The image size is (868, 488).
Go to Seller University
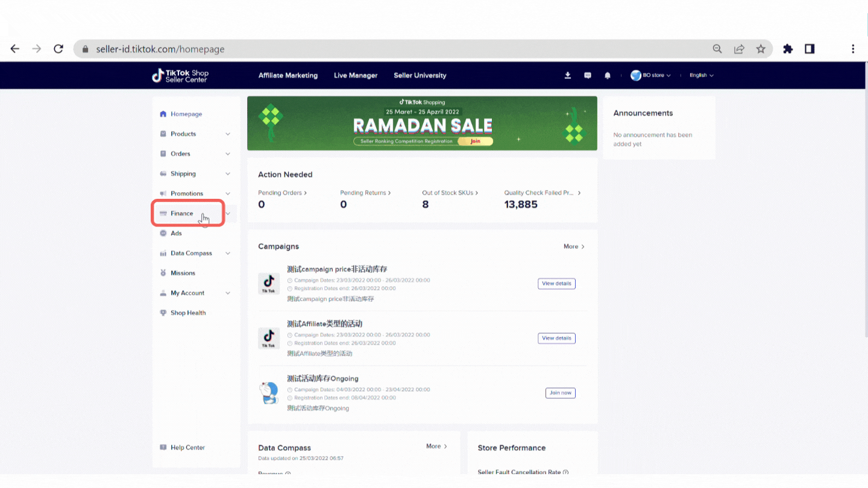point(420,75)
